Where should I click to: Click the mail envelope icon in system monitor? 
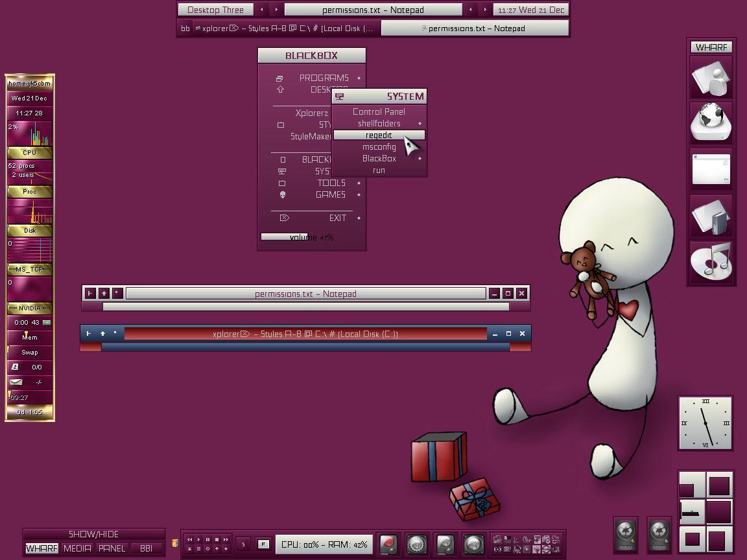pyautogui.click(x=16, y=382)
